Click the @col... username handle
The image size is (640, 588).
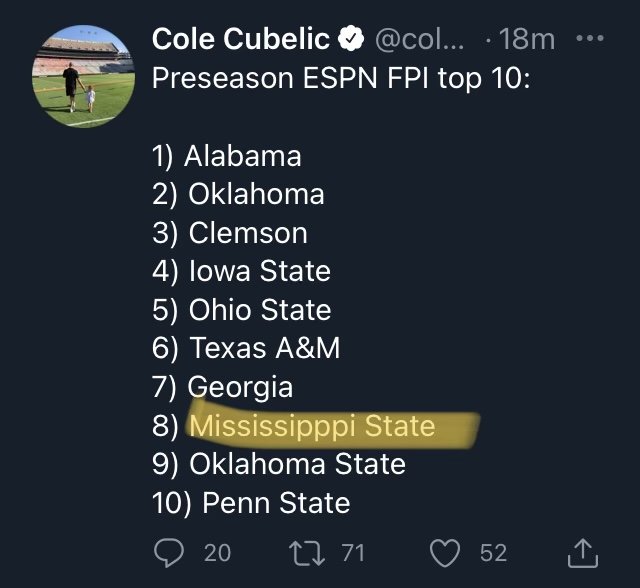[x=420, y=40]
